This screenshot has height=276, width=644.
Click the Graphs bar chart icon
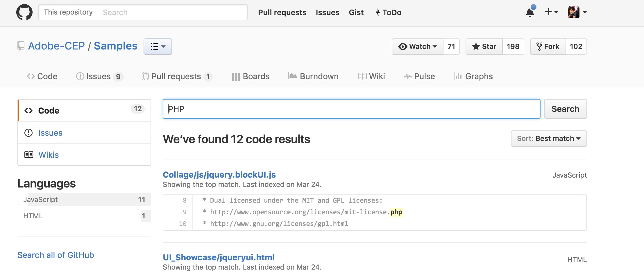point(458,76)
